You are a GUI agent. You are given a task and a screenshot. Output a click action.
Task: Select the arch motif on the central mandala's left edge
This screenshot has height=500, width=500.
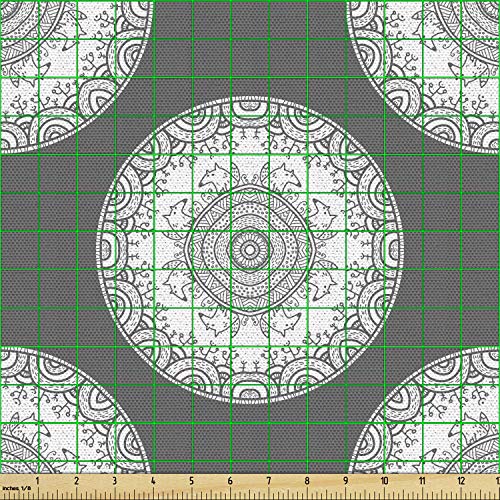point(109,249)
